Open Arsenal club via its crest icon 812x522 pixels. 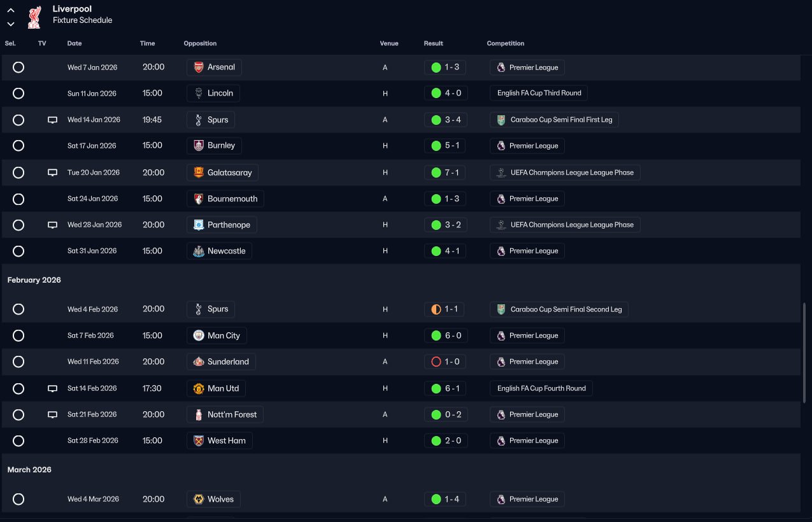(x=199, y=67)
